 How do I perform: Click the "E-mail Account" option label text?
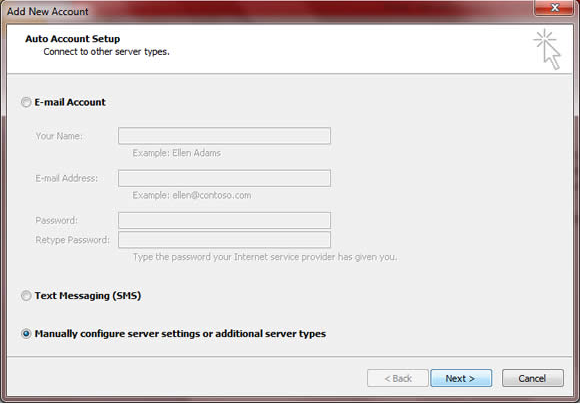tap(70, 102)
